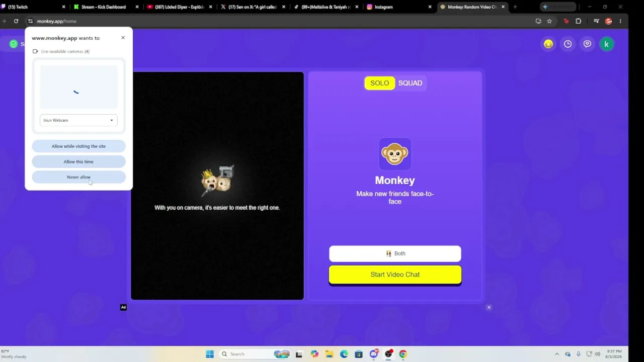Screen dimensions: 644x362
Task: Switch to SQUAD mode
Action: (410, 83)
